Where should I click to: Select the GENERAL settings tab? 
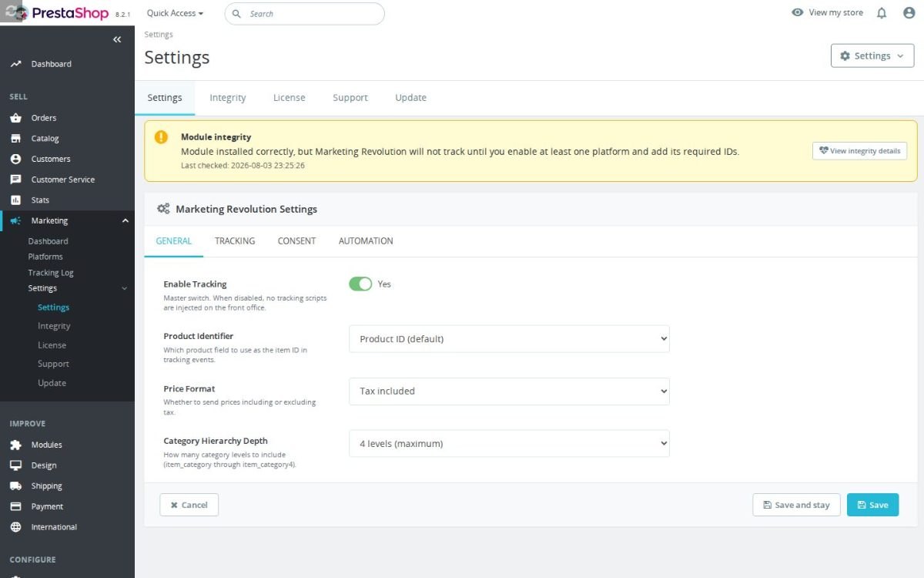pyautogui.click(x=174, y=241)
